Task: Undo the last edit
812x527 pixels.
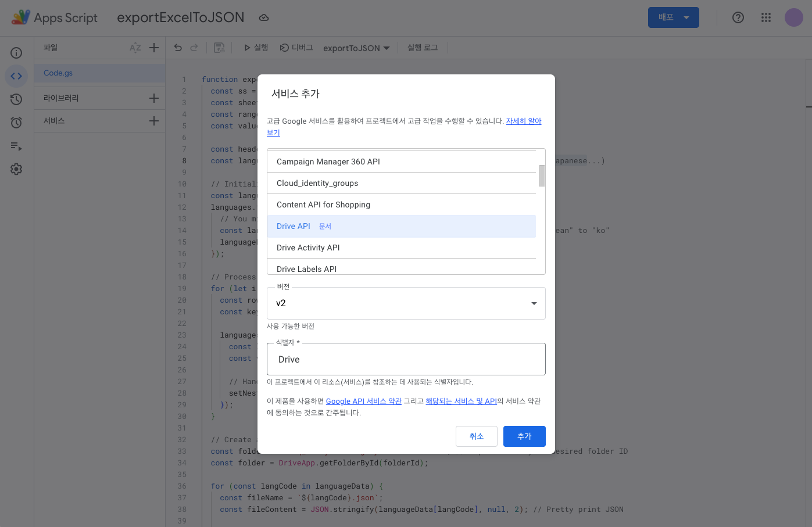Action: 178,48
